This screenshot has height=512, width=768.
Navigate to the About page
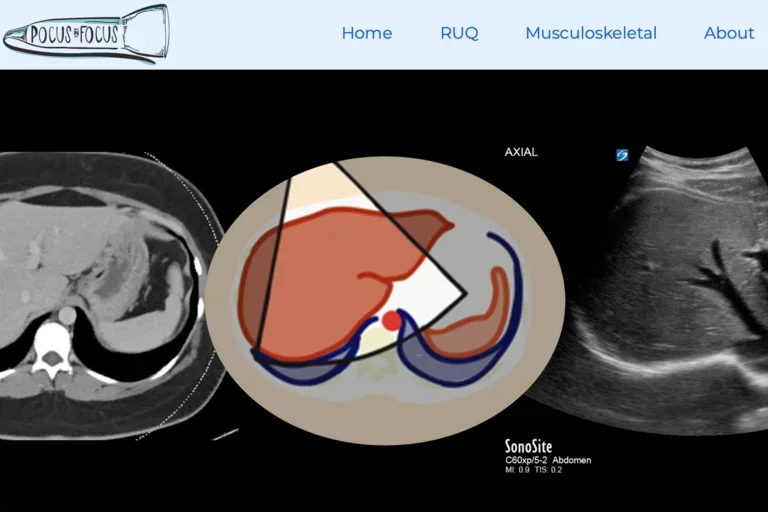(729, 33)
